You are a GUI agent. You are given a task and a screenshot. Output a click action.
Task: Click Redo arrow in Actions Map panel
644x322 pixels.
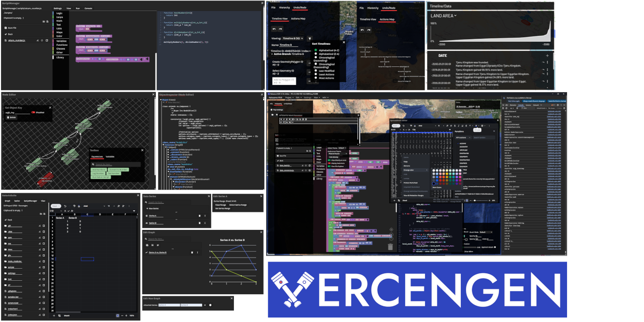coord(369,30)
